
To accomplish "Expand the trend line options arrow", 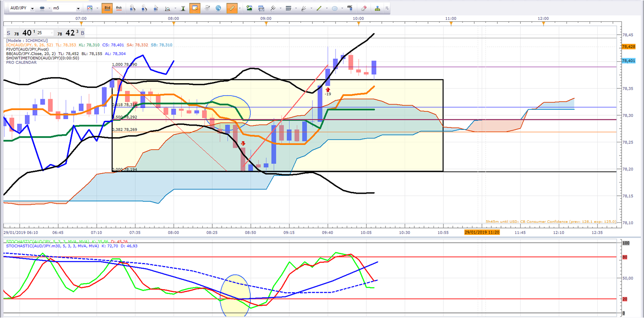I will [x=326, y=8].
